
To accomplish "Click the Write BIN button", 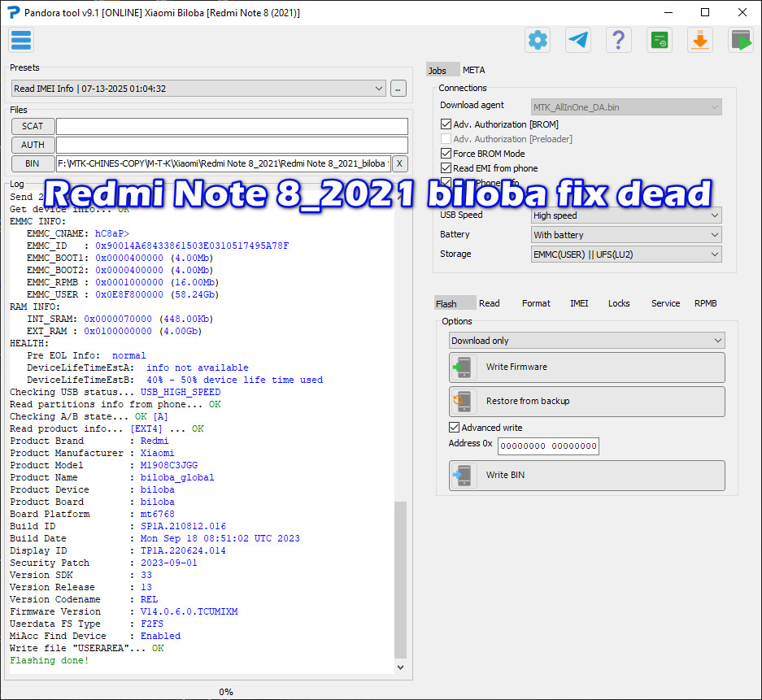I will click(586, 475).
